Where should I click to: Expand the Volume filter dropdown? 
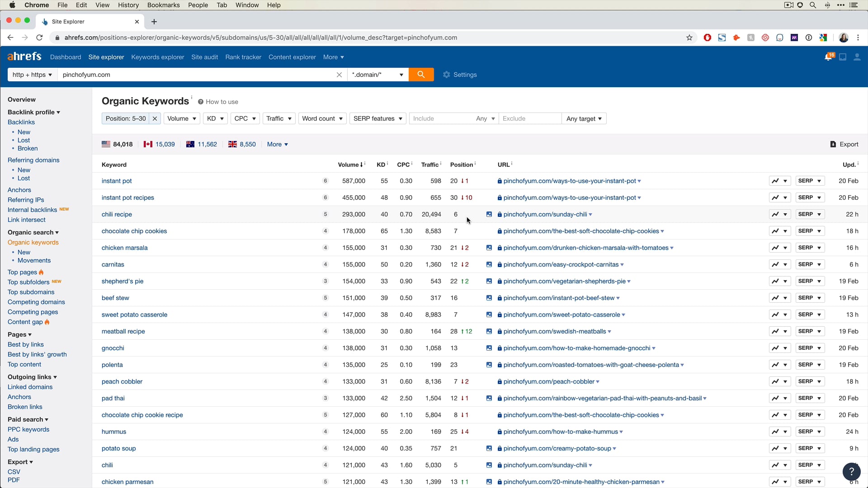pos(181,118)
